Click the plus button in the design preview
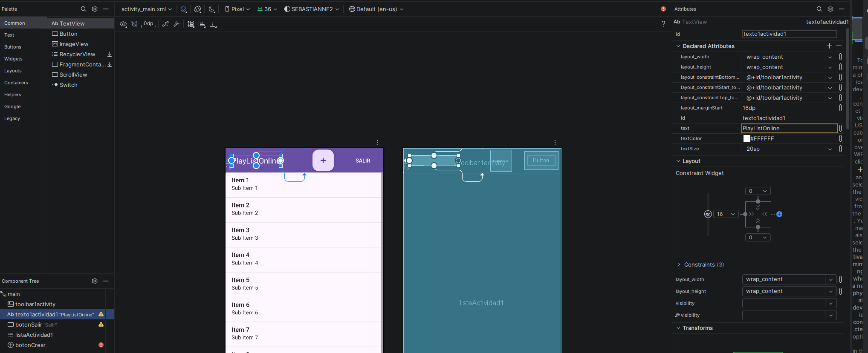 click(x=323, y=161)
